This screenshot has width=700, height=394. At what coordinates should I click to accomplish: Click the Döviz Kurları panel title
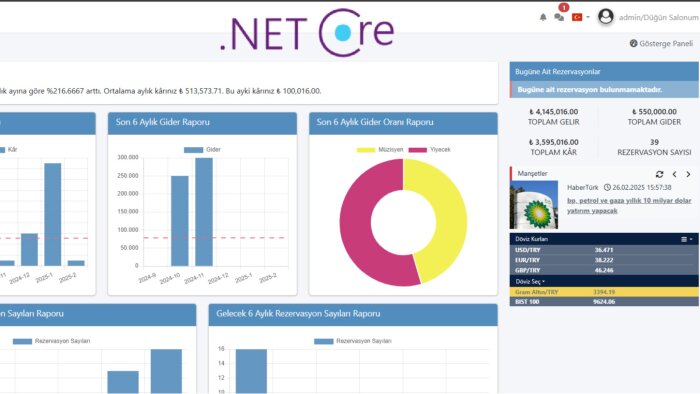pos(531,239)
